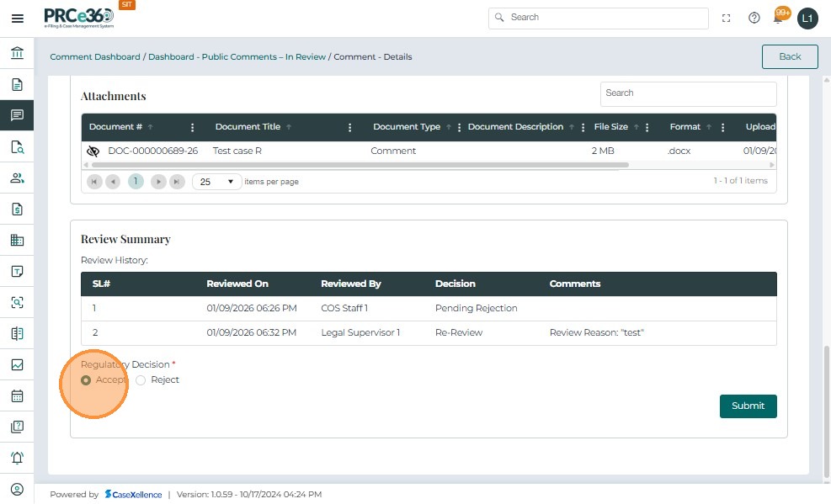Open the help question sidebar icon
Viewport: 831px width, 504px height.
pos(17,427)
